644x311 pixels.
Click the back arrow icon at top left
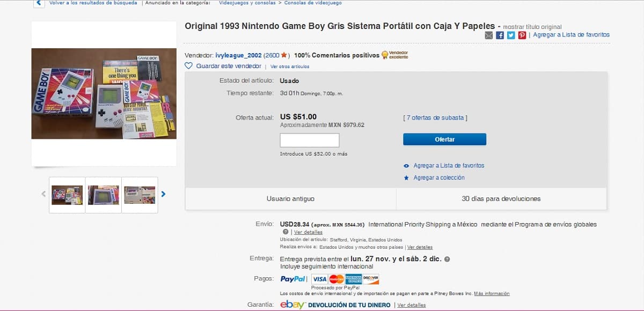click(x=39, y=3)
